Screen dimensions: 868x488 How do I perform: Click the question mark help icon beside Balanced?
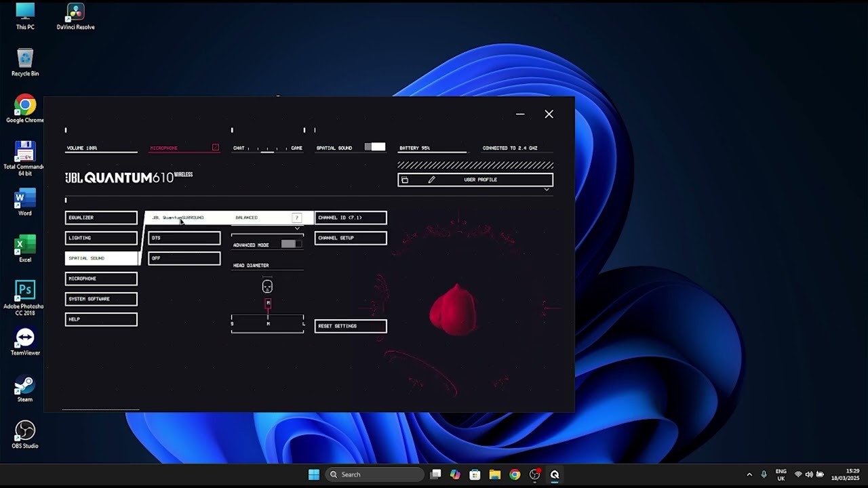[x=296, y=218]
